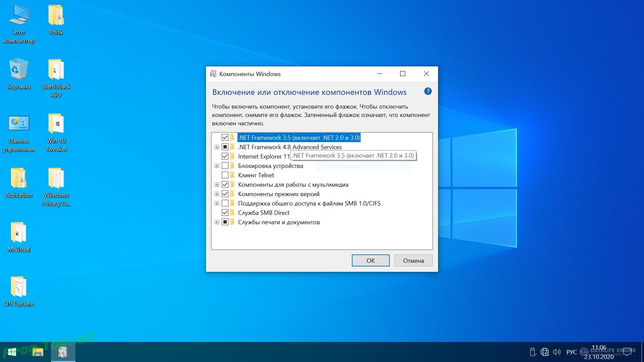Uncheck Компоненты для работы с мультимедиа

(225, 184)
